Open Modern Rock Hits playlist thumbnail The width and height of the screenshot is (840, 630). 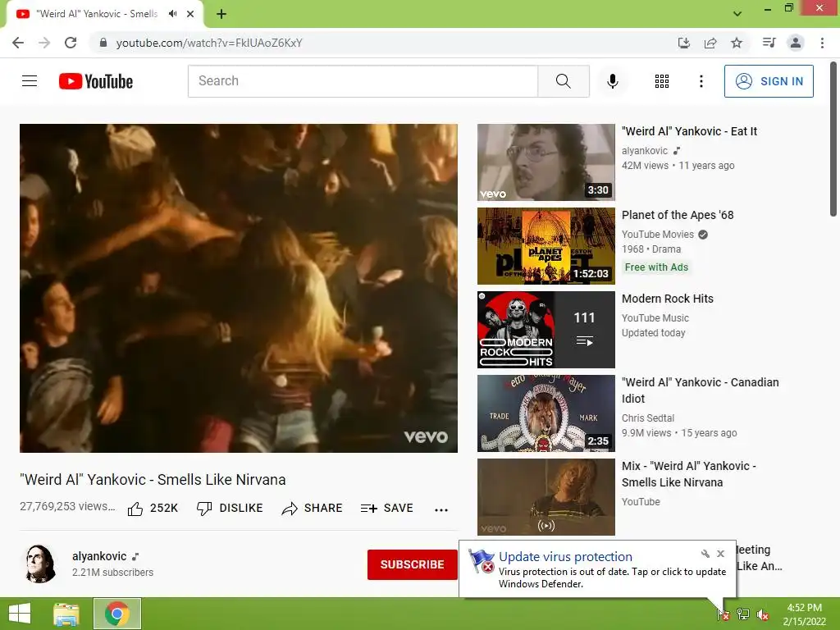coord(546,330)
